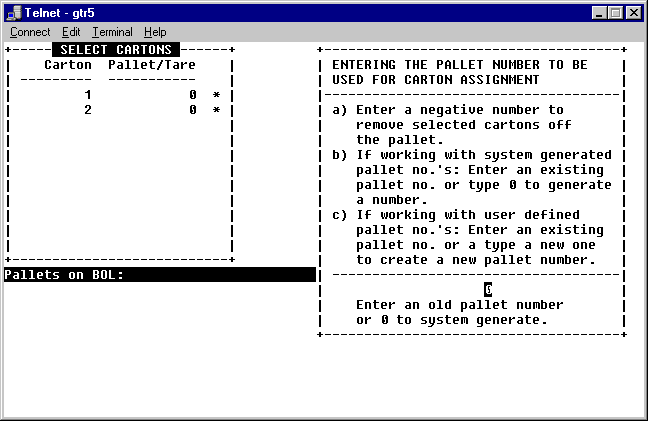Screen dimensions: 648x421
Task: Close the Telnet window
Action: [x=633, y=12]
